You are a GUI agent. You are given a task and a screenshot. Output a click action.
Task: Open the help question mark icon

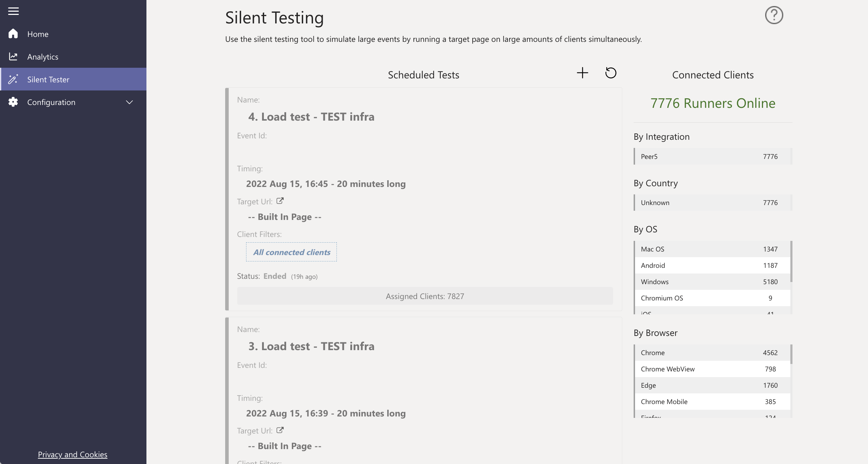tap(774, 15)
